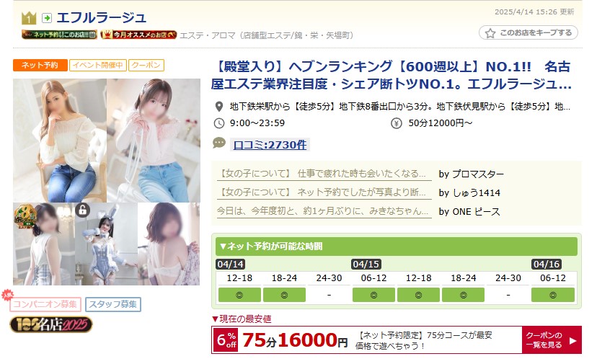Click the スタッフ募集 button

click(113, 304)
